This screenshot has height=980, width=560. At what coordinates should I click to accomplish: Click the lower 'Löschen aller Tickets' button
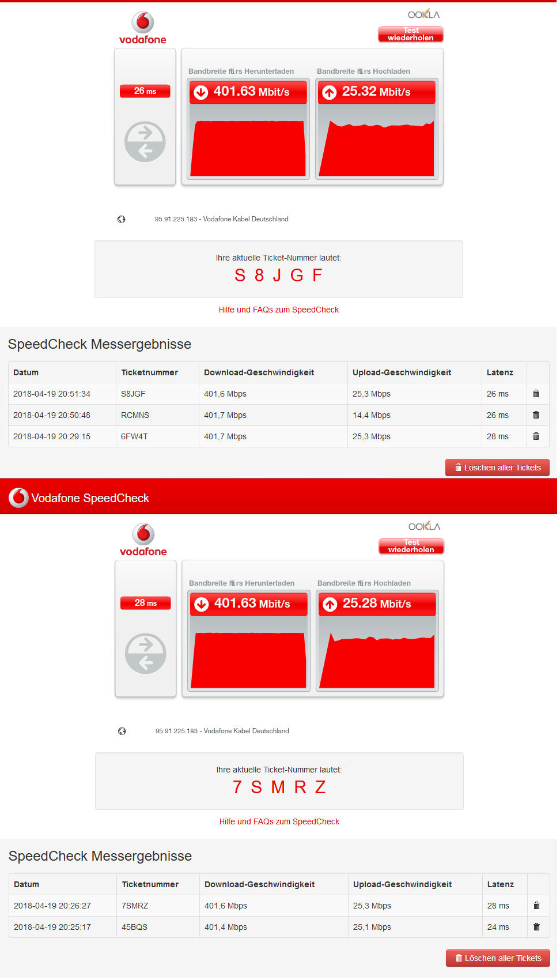(498, 958)
